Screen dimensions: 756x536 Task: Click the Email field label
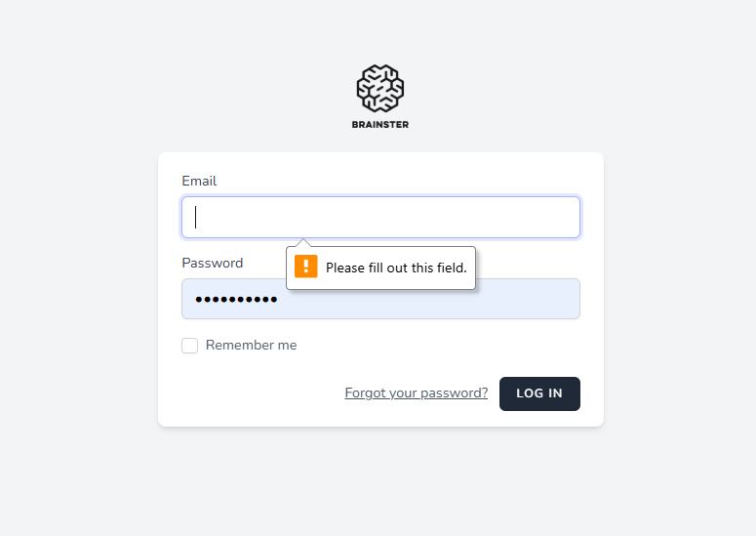(199, 181)
